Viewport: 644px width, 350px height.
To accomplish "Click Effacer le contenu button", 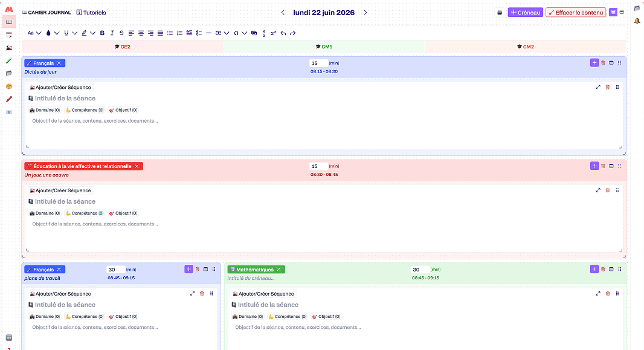I will tap(576, 12).
